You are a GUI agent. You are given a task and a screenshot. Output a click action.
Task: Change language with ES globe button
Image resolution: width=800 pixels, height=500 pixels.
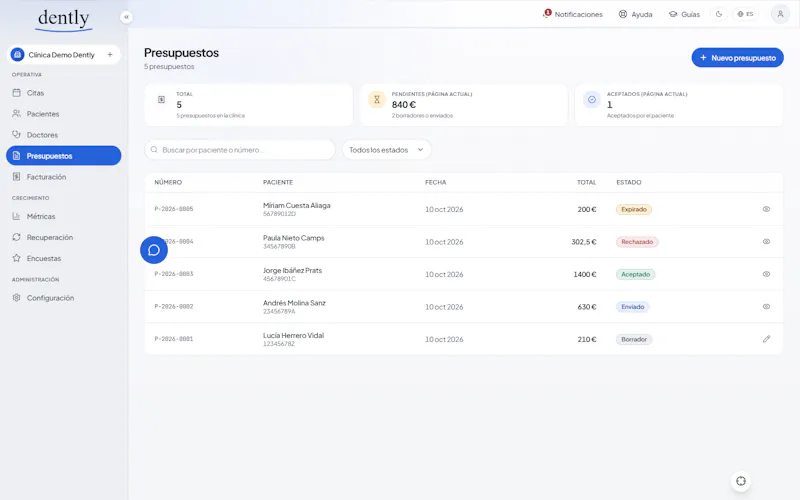point(745,14)
